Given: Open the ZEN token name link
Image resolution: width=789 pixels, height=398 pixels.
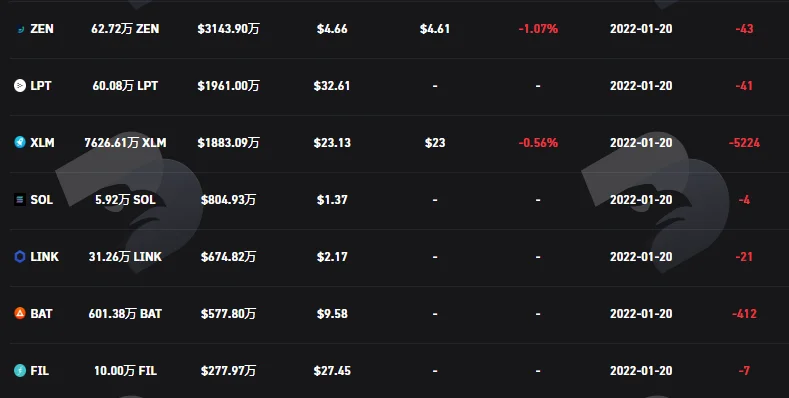Looking at the screenshot, I should [x=42, y=29].
